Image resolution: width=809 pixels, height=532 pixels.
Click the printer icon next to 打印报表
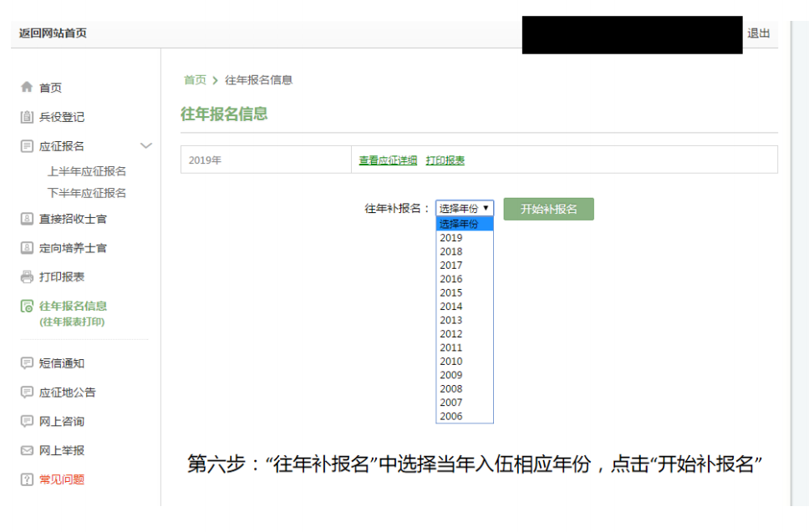pos(27,276)
